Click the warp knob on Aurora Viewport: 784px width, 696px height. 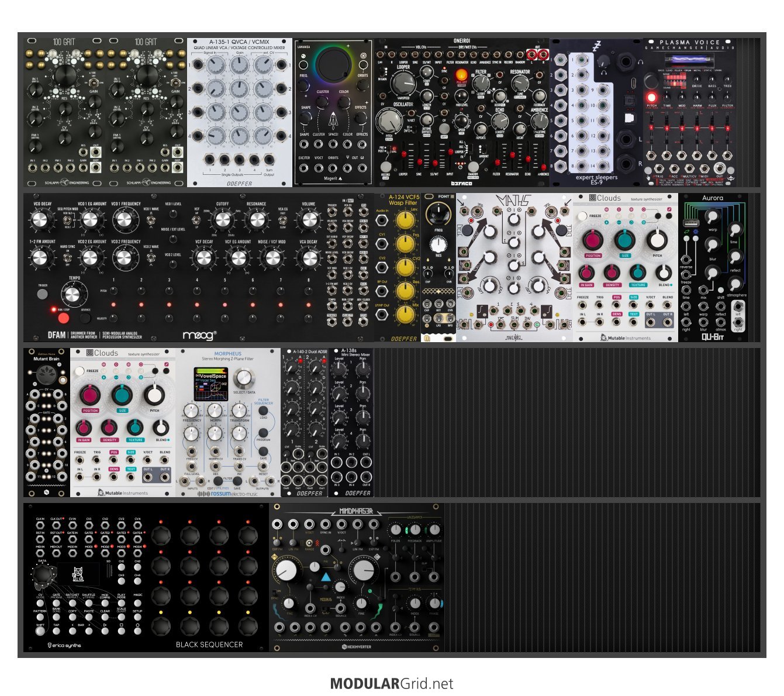coord(712,216)
